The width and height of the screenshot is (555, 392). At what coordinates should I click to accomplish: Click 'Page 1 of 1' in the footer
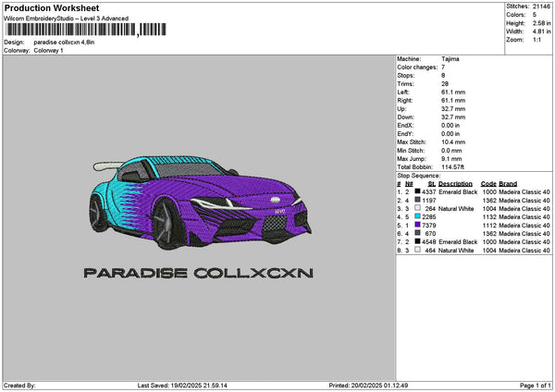click(536, 386)
